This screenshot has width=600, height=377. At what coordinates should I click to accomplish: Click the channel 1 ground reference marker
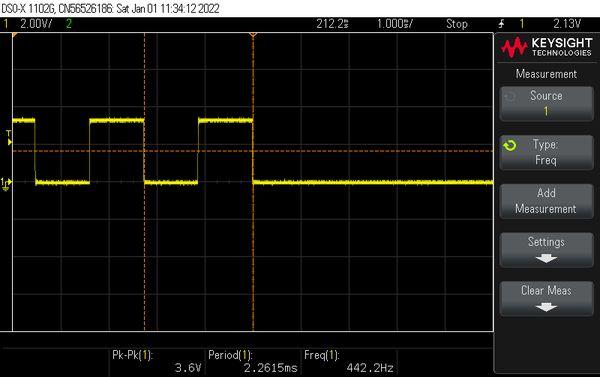pyautogui.click(x=6, y=184)
